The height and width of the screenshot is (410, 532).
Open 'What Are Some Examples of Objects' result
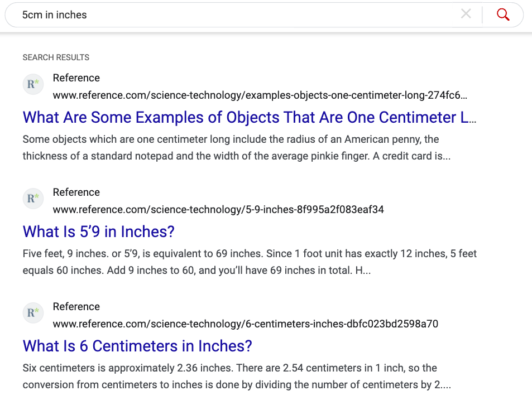tap(250, 118)
